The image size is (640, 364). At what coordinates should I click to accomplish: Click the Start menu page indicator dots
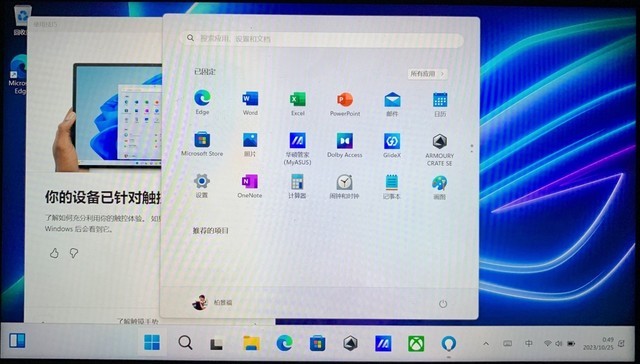pyautogui.click(x=472, y=148)
